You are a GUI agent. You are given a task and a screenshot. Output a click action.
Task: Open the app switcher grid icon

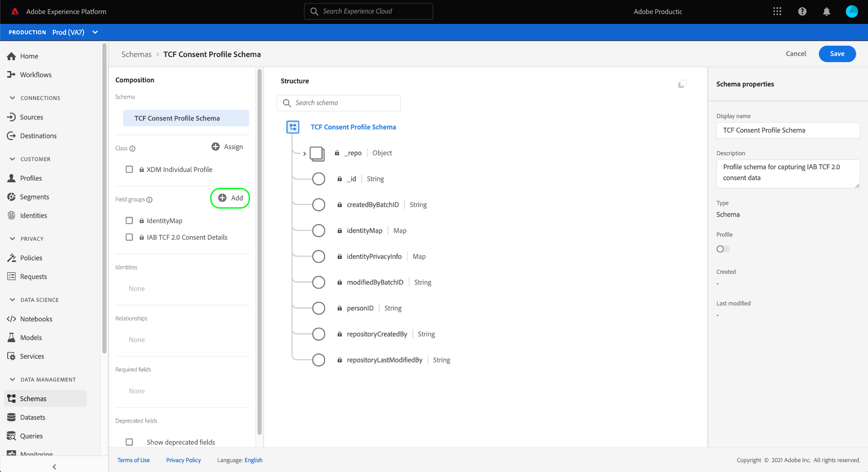[777, 11]
